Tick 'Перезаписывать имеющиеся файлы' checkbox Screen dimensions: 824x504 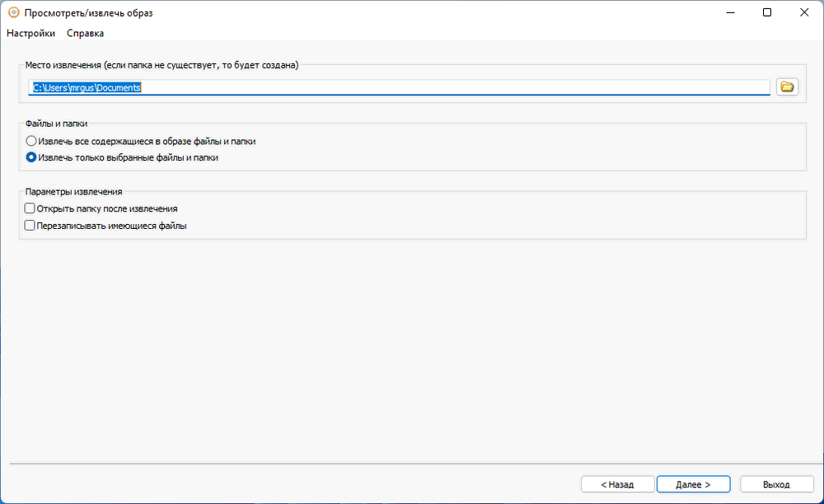coord(30,225)
